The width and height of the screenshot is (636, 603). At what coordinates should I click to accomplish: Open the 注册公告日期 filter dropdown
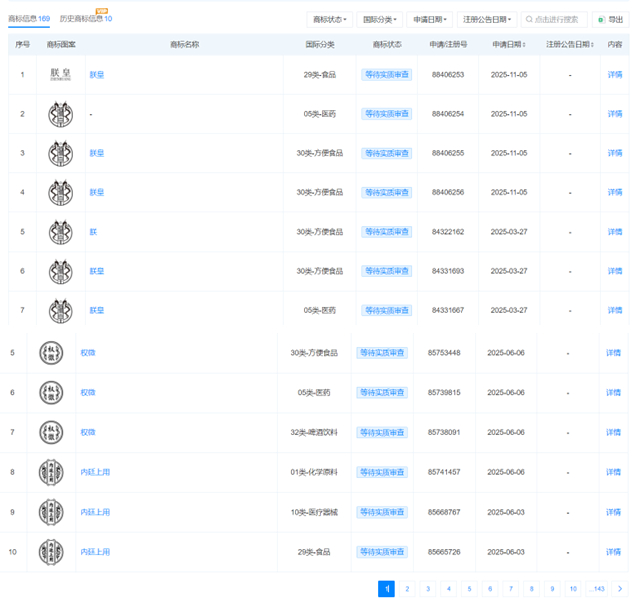[x=487, y=19]
